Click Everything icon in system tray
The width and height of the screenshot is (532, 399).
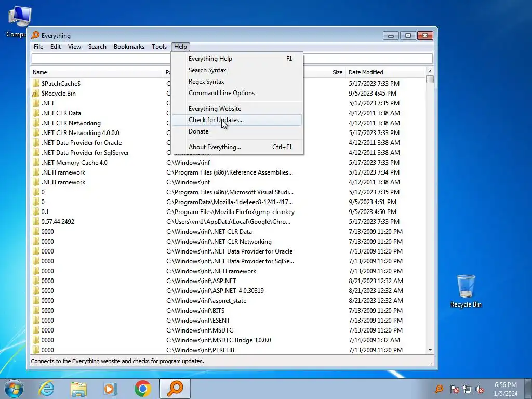click(x=439, y=389)
